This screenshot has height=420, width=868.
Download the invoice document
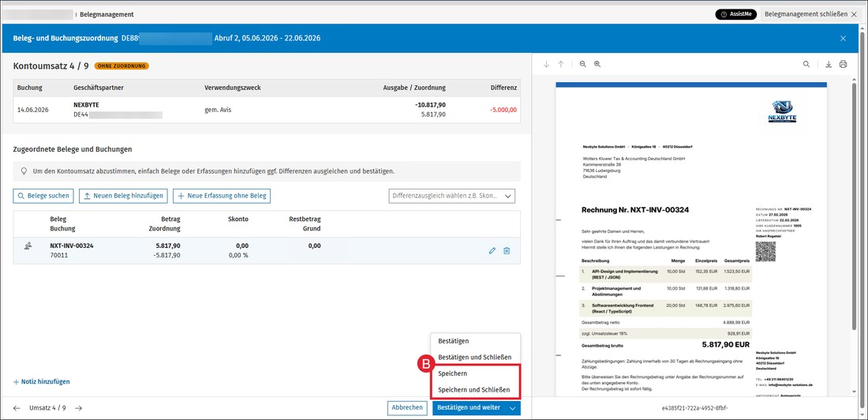pyautogui.click(x=829, y=64)
